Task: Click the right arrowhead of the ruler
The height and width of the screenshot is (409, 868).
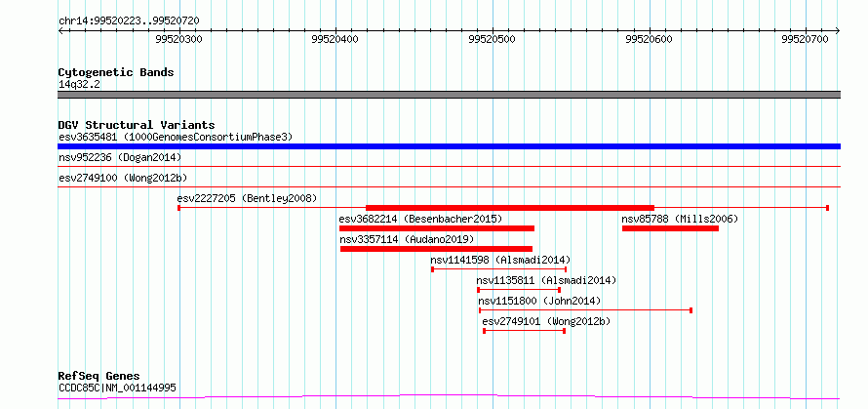Action: [838, 30]
